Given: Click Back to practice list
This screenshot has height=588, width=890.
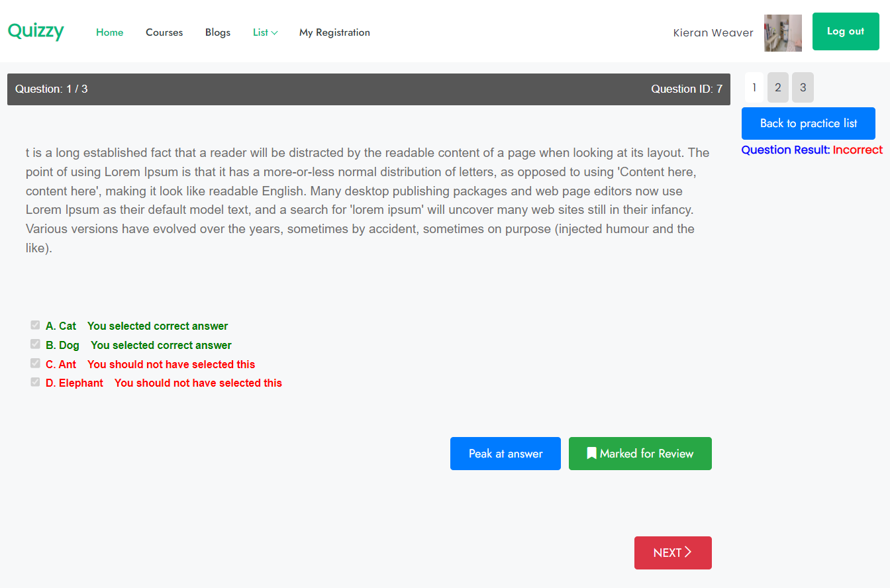Looking at the screenshot, I should click(808, 123).
